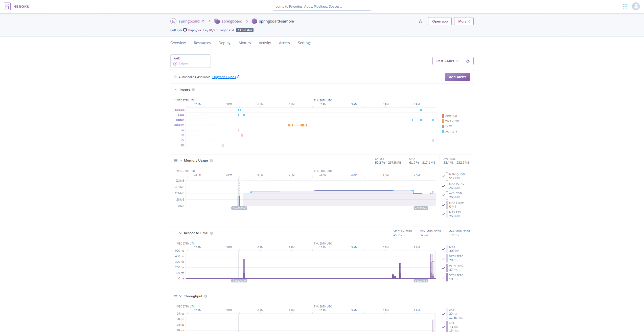Switch to the Settings tab
Viewport: 644px width, 332px height.
(305, 43)
